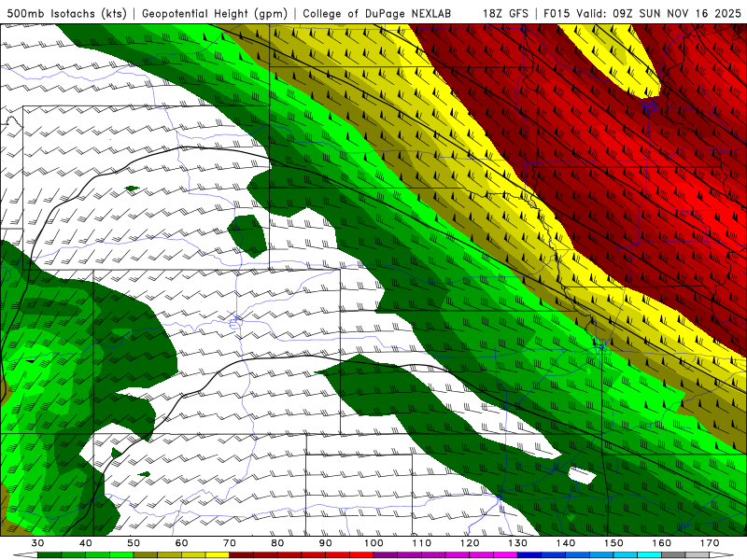The height and width of the screenshot is (560, 747).
Task: Pick the cyan colorbar swatch ending at 160
Action: pos(649,554)
